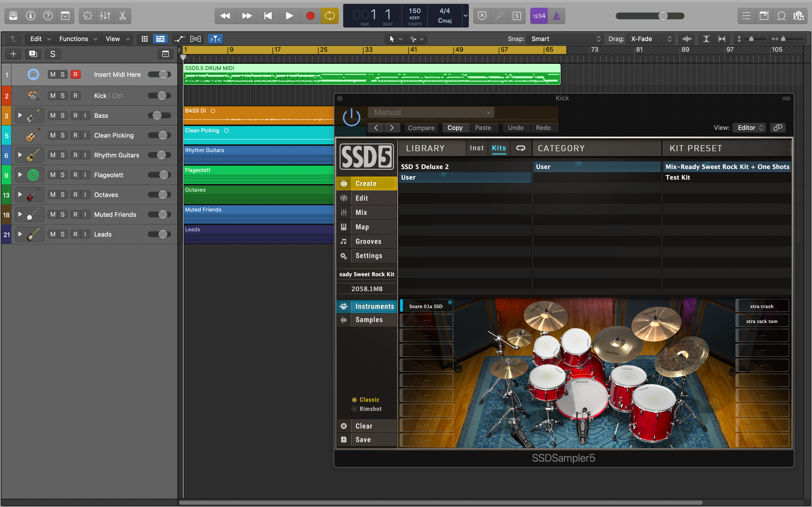The image size is (812, 507).
Task: Toggle the Cycle mode button
Action: [x=329, y=16]
